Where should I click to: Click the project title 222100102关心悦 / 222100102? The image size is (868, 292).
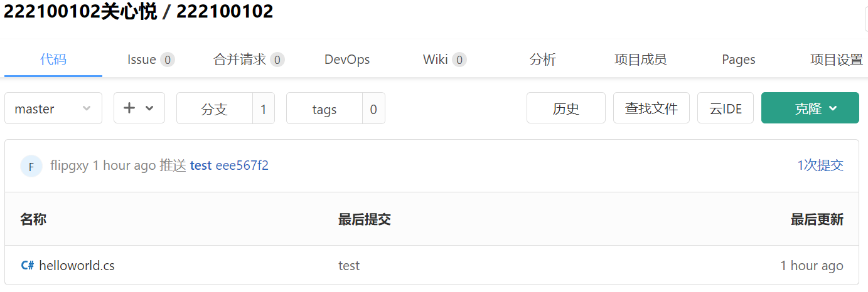139,11
